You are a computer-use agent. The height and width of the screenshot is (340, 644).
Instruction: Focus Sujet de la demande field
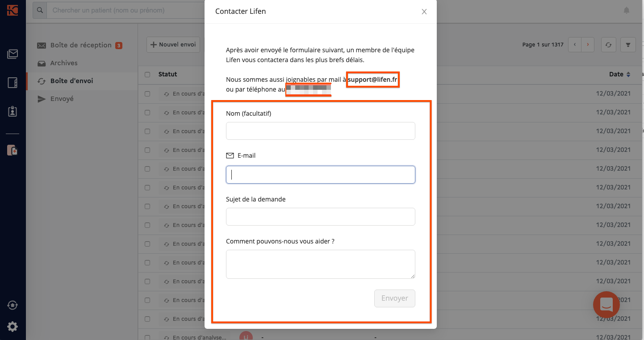point(321,217)
